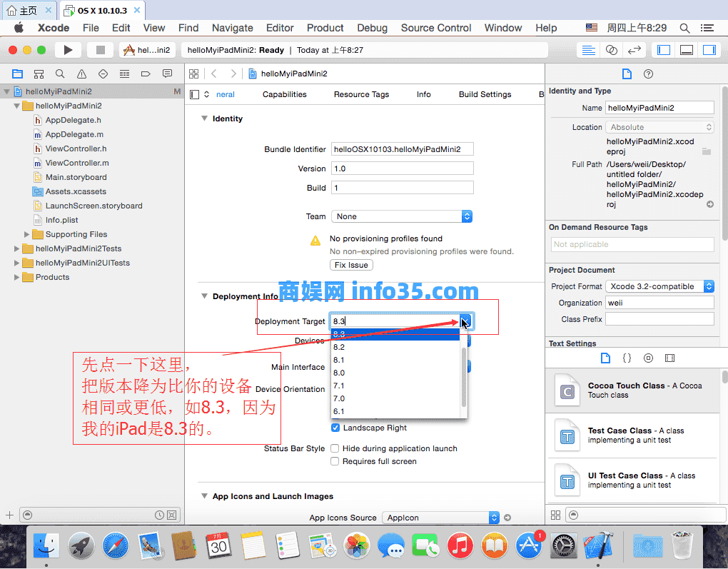Open the Breakpoint navigator icon
The width and height of the screenshot is (728, 569).
pyautogui.click(x=146, y=74)
